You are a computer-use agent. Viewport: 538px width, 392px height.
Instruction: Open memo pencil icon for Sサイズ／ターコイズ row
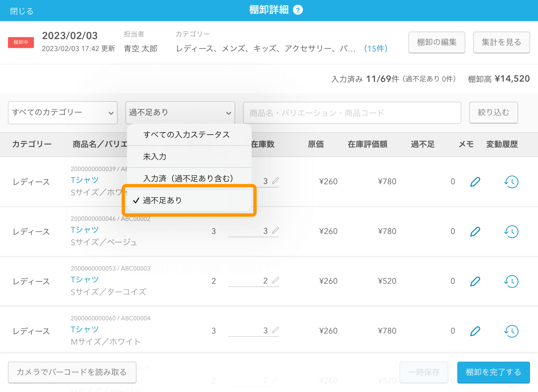475,281
